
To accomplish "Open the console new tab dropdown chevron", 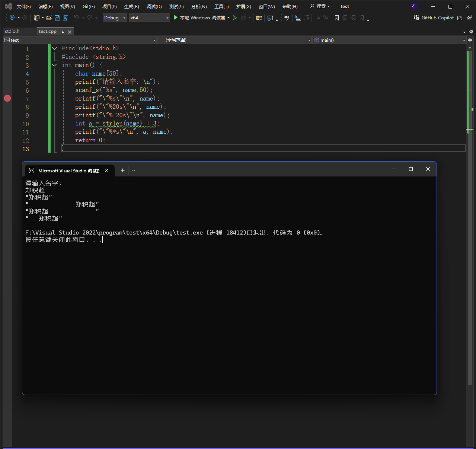I will pos(134,171).
